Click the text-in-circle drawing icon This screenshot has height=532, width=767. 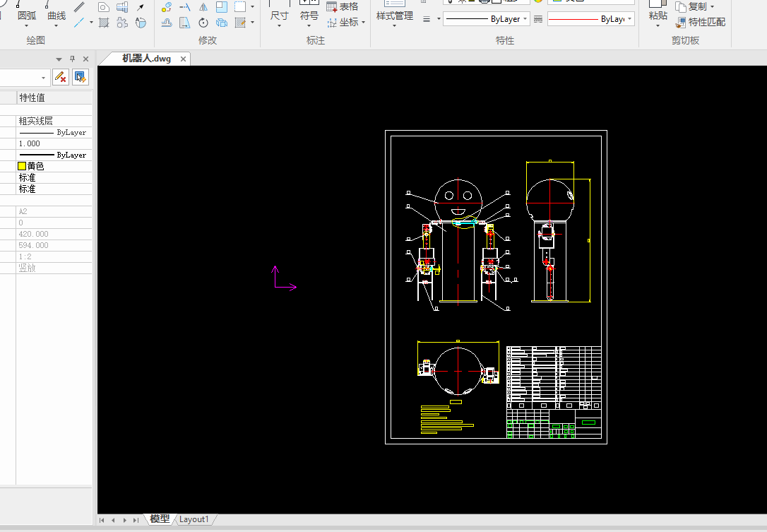pyautogui.click(x=141, y=22)
